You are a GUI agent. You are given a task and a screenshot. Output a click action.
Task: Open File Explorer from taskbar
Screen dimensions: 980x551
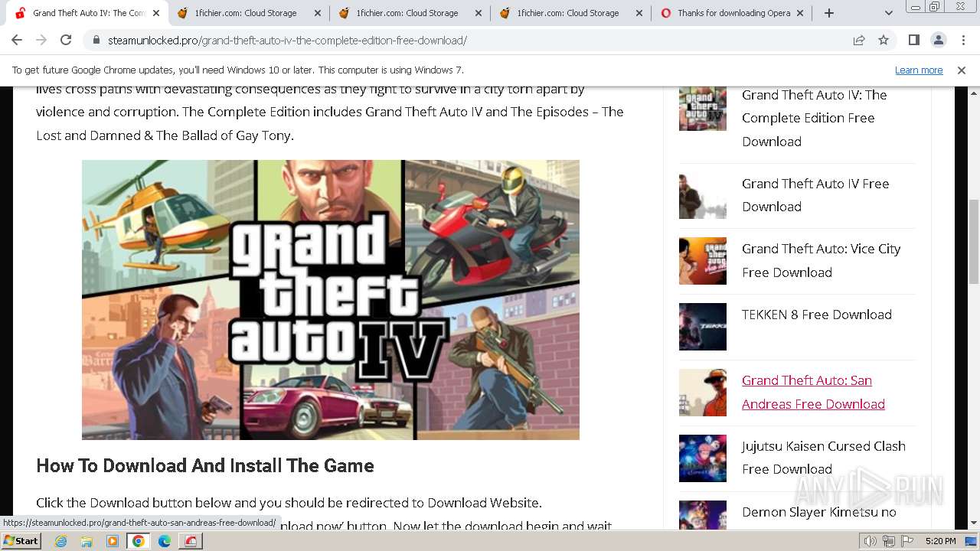coord(87,541)
